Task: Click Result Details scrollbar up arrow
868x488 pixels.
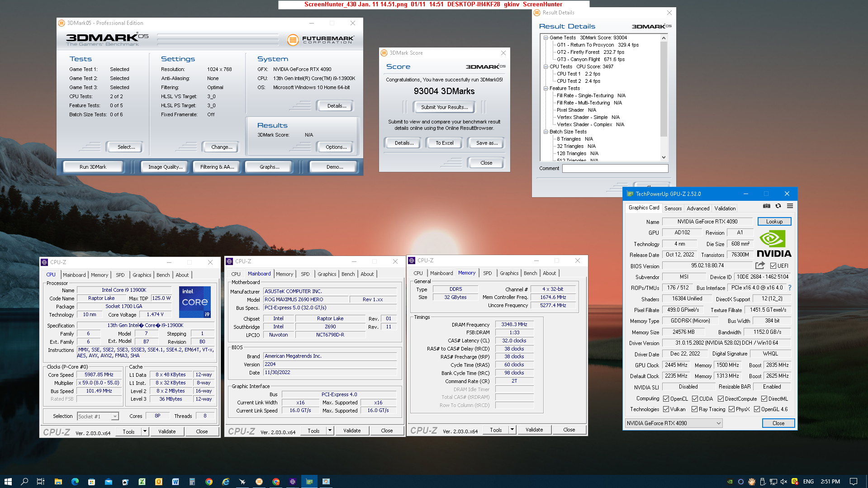Action: (664, 38)
